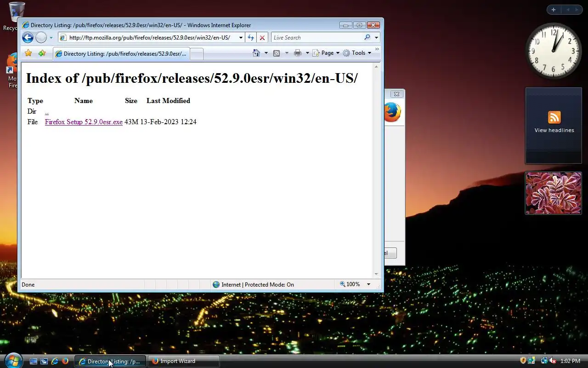Download Firefox Setup 52.9.0esr.exe link
Viewport: 588px width, 368px height.
[x=84, y=122]
